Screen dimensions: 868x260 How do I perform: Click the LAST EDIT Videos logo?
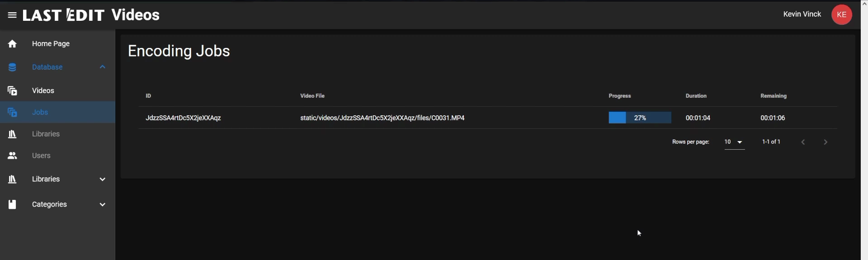(x=91, y=15)
